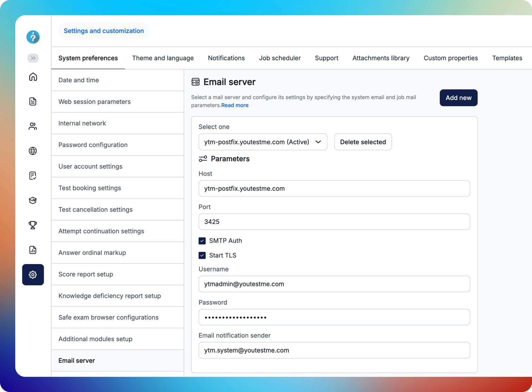Switch to the Notifications tab

pyautogui.click(x=226, y=58)
